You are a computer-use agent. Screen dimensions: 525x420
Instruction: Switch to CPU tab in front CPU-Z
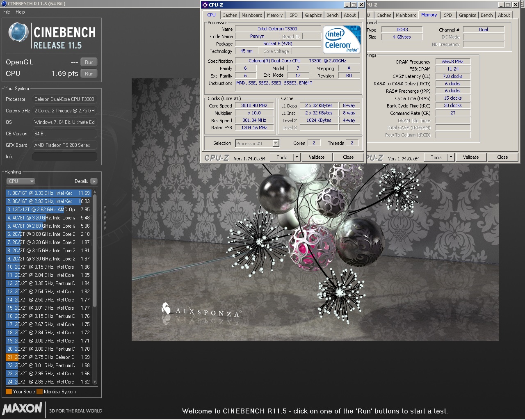pyautogui.click(x=211, y=15)
